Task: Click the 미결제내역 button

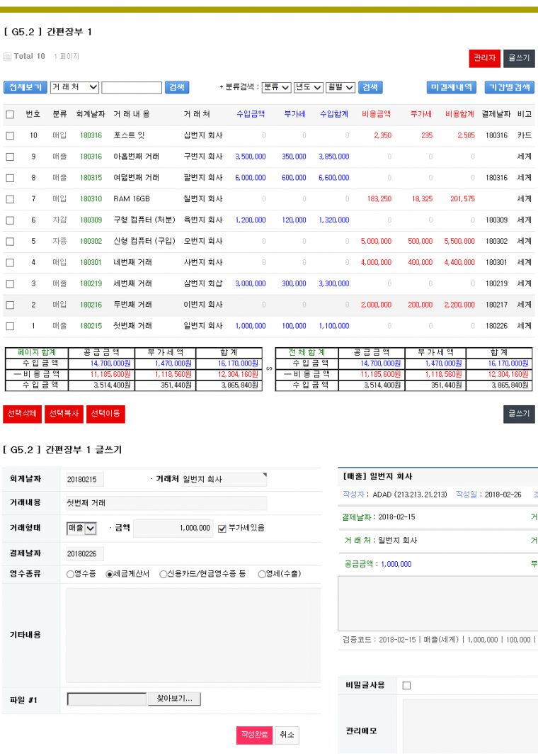Action: tap(452, 87)
